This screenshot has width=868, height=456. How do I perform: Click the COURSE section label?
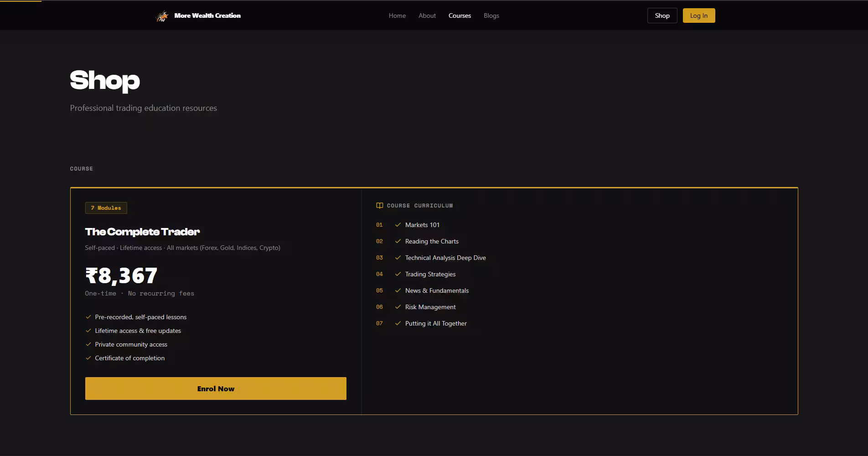point(82,169)
